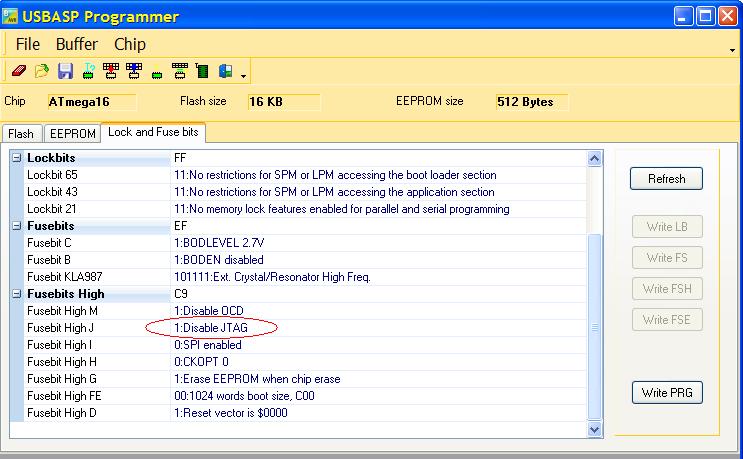Click the Open file folder icon
The width and height of the screenshot is (743, 459).
click(42, 71)
